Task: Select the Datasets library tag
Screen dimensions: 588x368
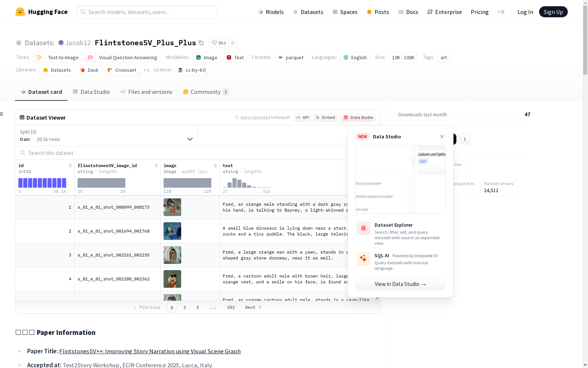Action: point(57,70)
